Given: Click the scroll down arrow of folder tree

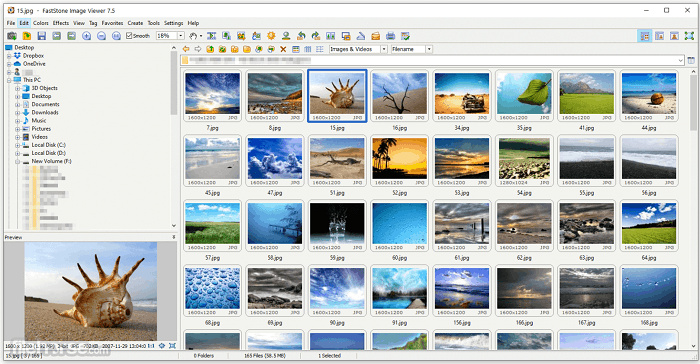Looking at the screenshot, I should 174,226.
